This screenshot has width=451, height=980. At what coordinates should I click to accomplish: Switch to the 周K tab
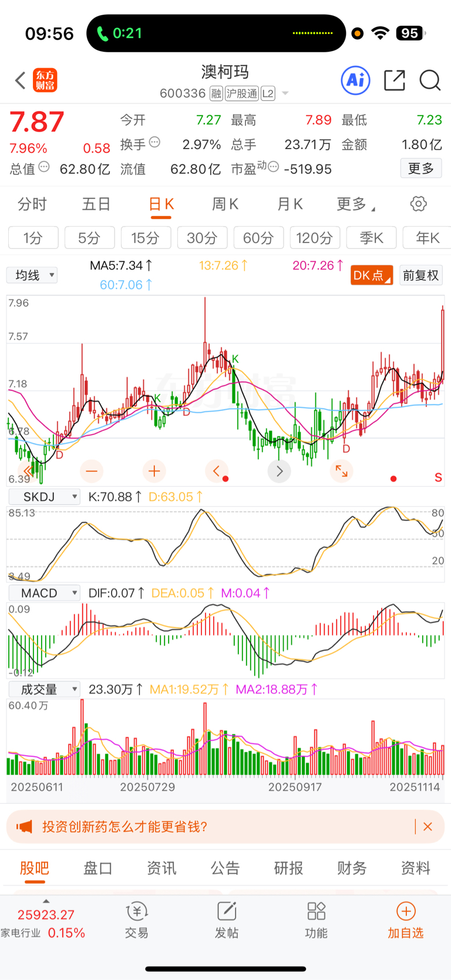click(225, 204)
